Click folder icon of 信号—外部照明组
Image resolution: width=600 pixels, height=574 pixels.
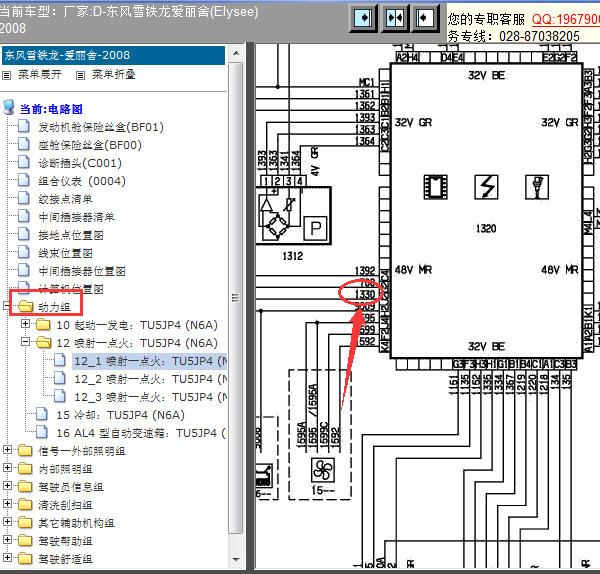[x=25, y=450]
